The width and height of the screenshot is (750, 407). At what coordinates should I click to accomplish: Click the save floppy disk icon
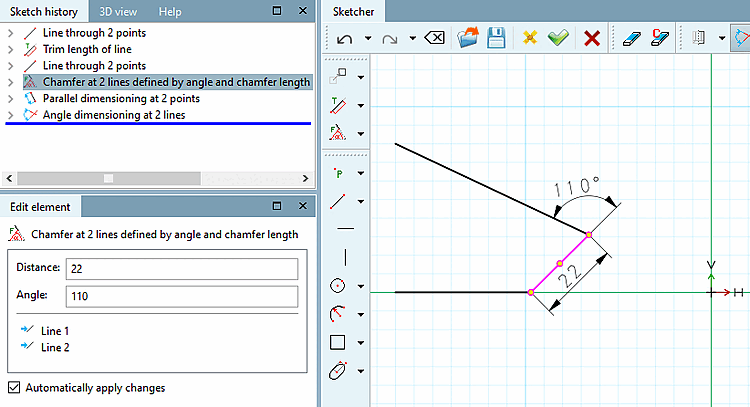(496, 37)
